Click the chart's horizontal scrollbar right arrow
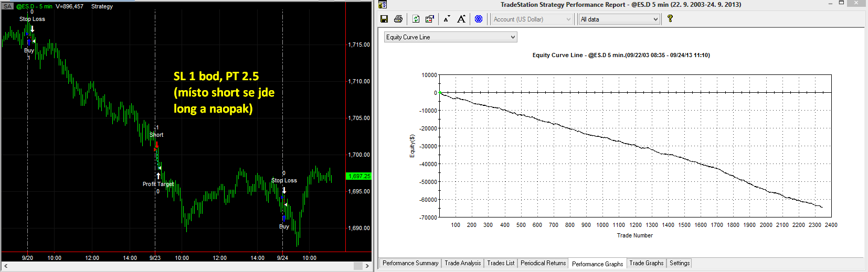The width and height of the screenshot is (868, 272). point(367,266)
